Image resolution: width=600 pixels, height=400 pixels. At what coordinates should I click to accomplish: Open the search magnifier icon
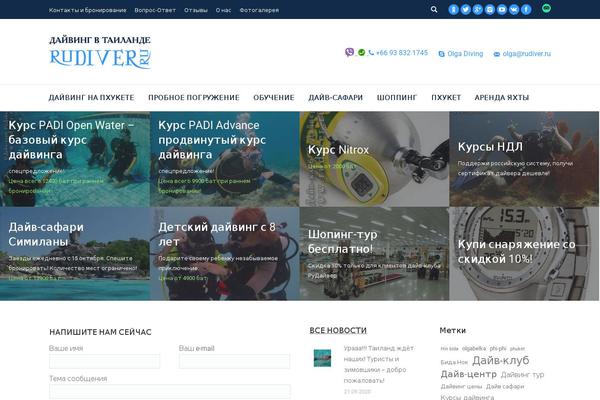coord(434,9)
